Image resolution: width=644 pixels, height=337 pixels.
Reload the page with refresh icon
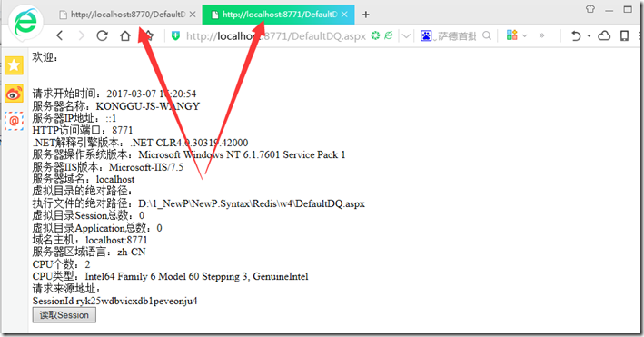tap(103, 35)
